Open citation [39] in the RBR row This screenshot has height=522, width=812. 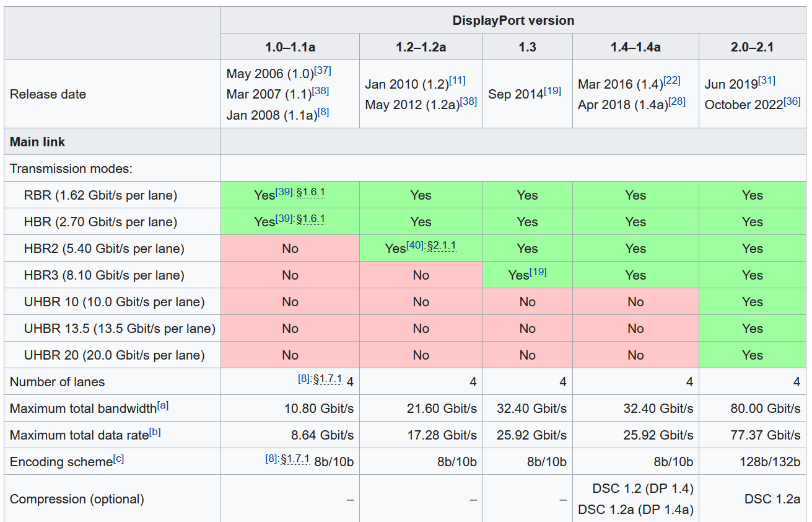(x=284, y=192)
